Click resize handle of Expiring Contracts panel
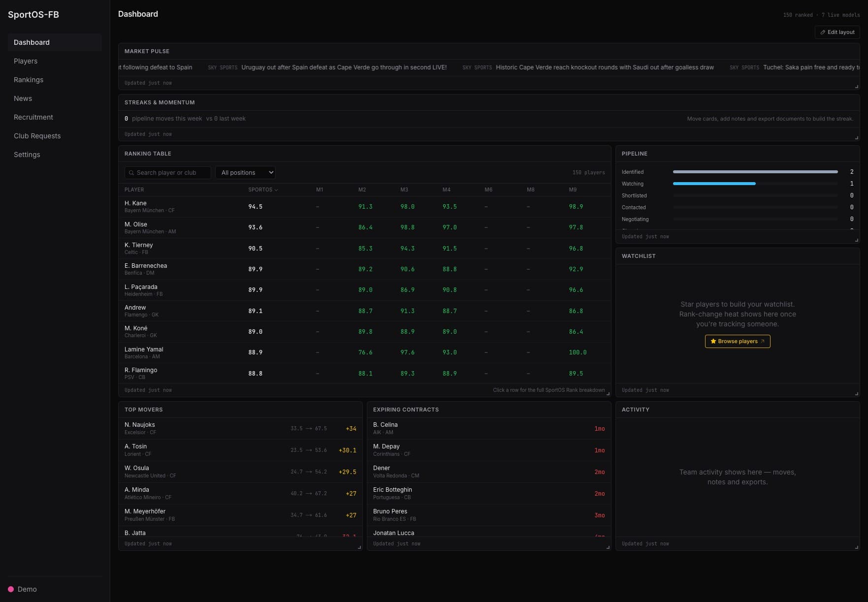 pos(608,547)
